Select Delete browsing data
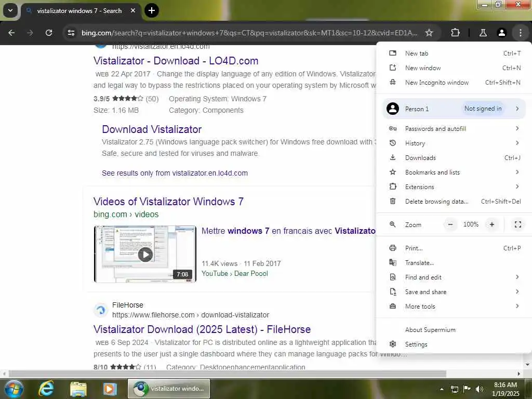The height and width of the screenshot is (399, 532). pyautogui.click(x=454, y=202)
